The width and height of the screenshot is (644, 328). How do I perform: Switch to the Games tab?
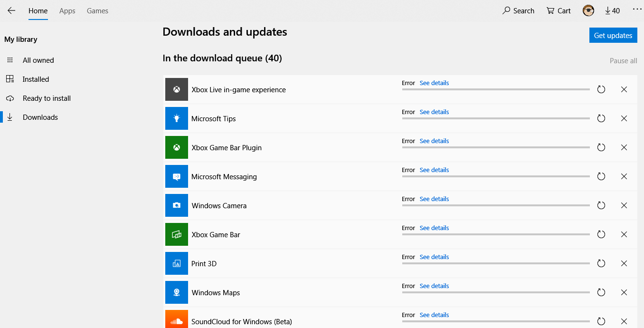tap(97, 10)
